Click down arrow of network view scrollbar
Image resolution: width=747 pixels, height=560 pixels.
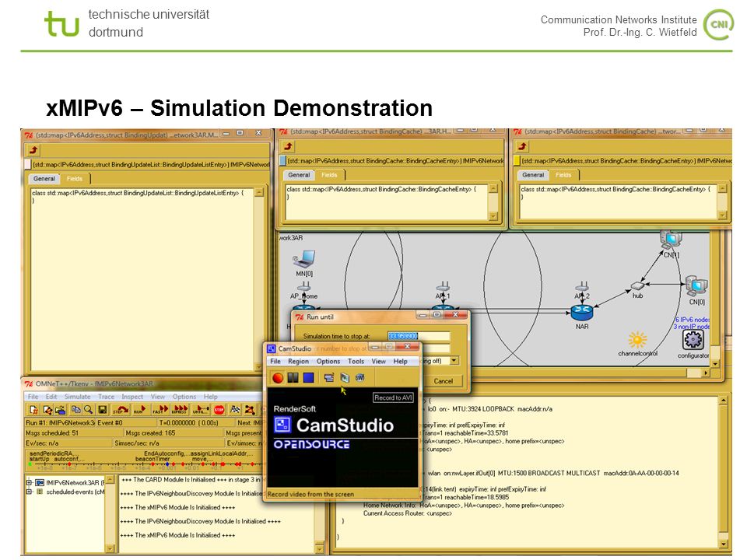point(715,364)
